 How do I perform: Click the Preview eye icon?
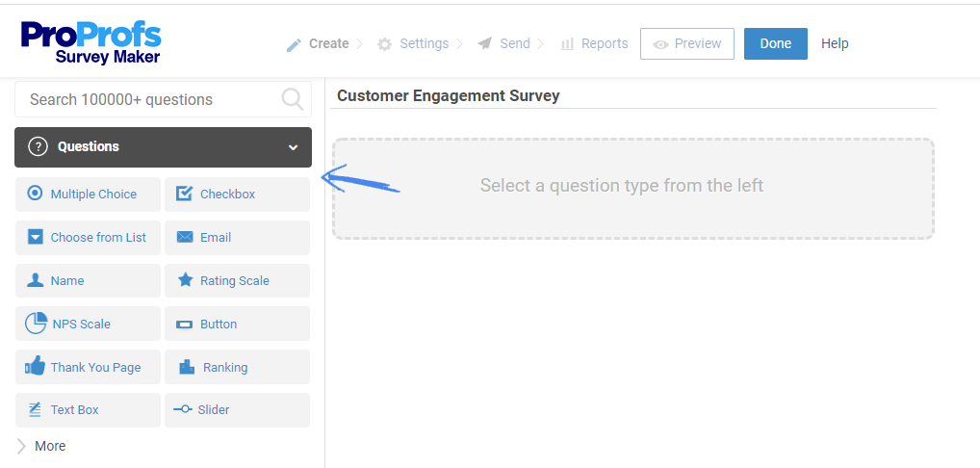[660, 44]
